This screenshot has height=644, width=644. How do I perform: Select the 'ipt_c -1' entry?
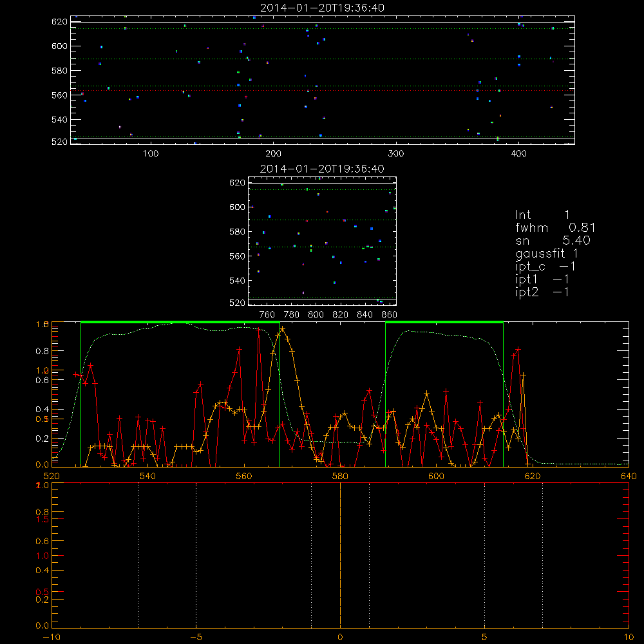point(545,267)
